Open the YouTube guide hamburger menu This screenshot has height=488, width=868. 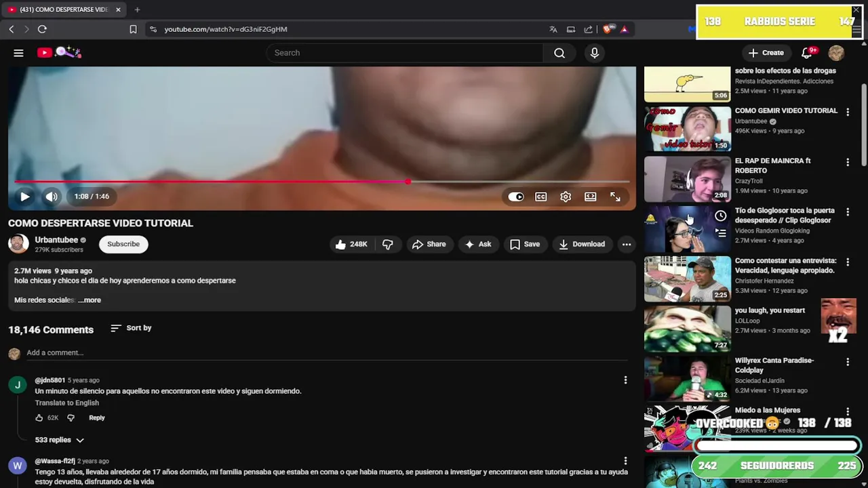pyautogui.click(x=18, y=53)
